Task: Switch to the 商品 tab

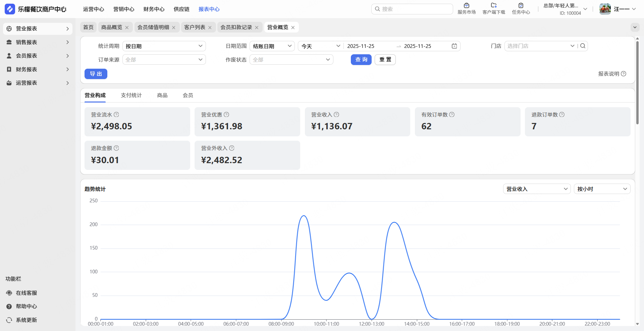Action: point(162,95)
